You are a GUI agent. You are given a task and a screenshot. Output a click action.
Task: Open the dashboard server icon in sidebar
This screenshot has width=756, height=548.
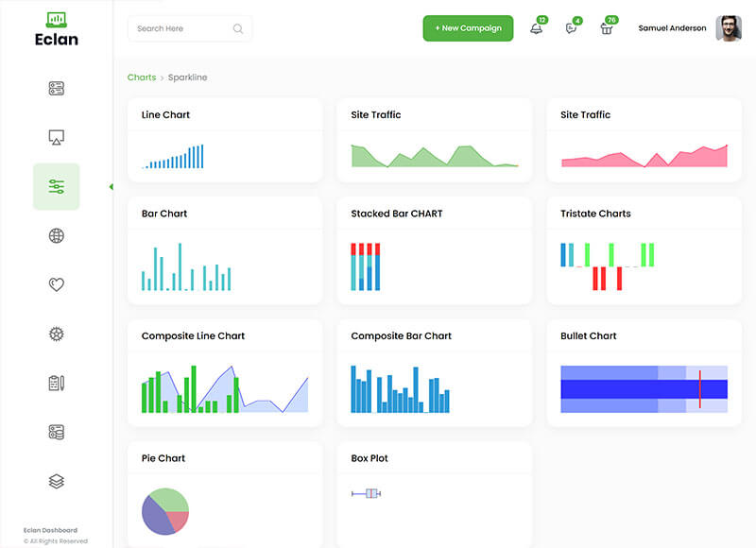pos(56,89)
